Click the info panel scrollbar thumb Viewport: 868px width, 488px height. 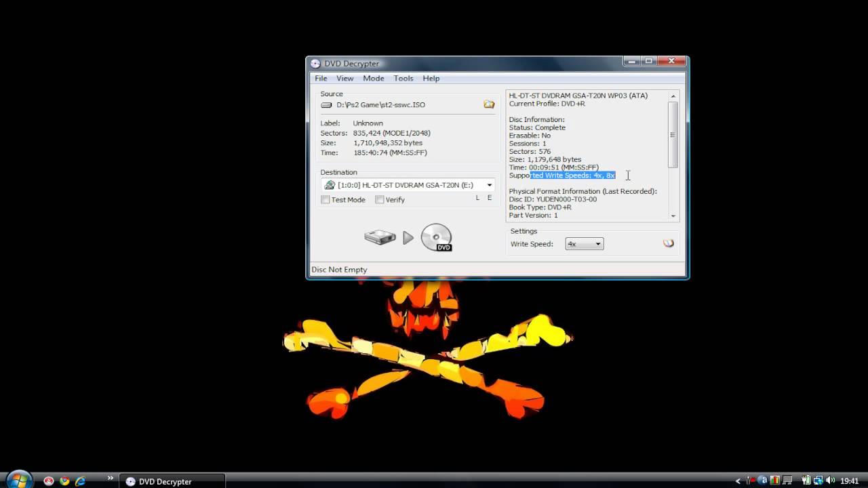673,134
